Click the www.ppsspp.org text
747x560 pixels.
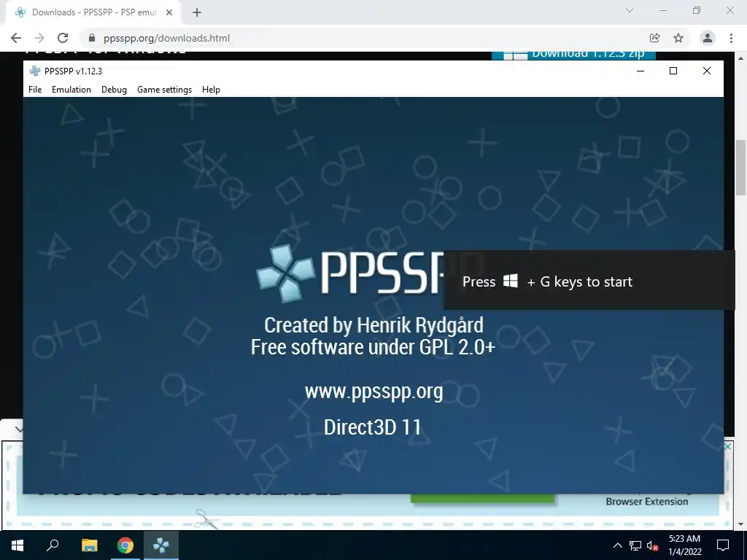click(x=374, y=392)
